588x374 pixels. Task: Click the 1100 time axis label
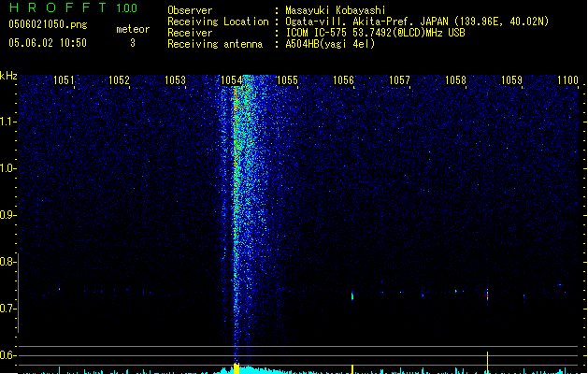click(567, 79)
